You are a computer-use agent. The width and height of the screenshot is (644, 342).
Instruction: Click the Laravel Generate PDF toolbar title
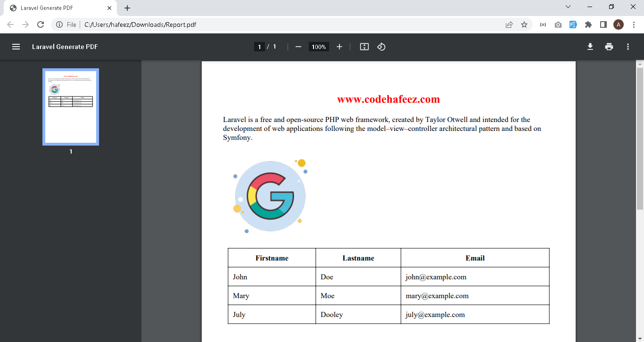pos(65,47)
